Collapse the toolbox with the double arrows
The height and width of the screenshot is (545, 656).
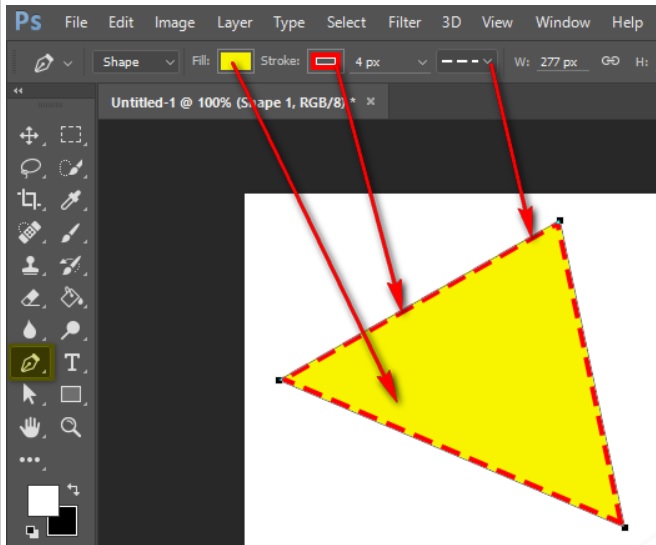click(x=18, y=90)
